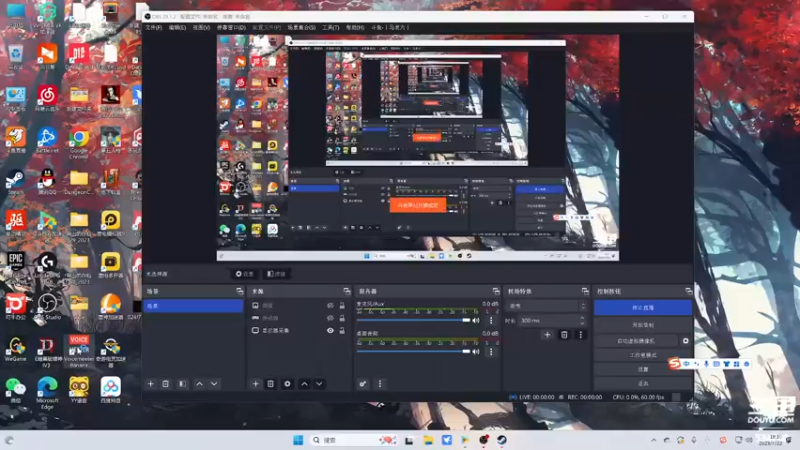Increase transition duration with up arrow

(582, 317)
